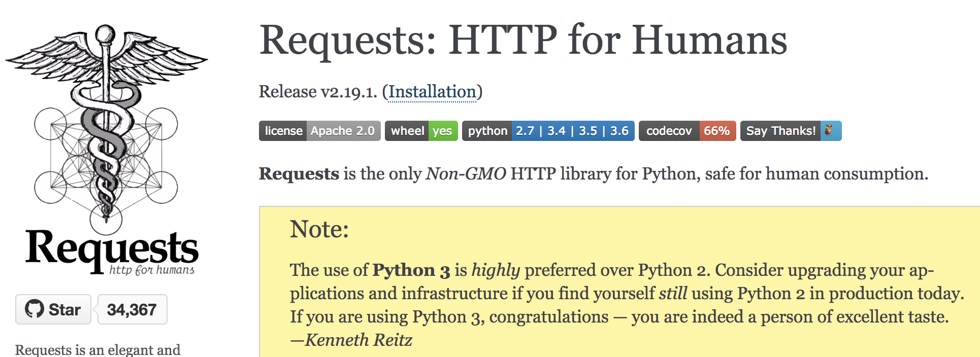Star the repository using the Star button
This screenshot has height=357, width=980.
pyautogui.click(x=53, y=309)
